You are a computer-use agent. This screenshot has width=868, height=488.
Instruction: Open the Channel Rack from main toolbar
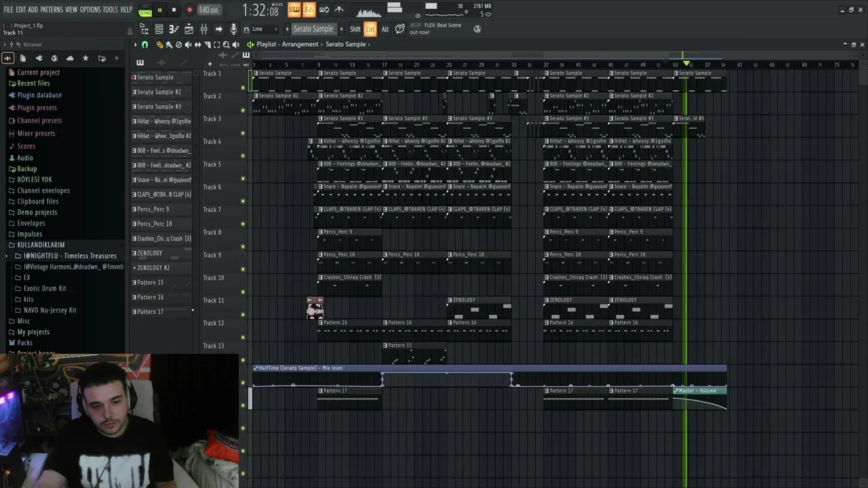tap(159, 29)
